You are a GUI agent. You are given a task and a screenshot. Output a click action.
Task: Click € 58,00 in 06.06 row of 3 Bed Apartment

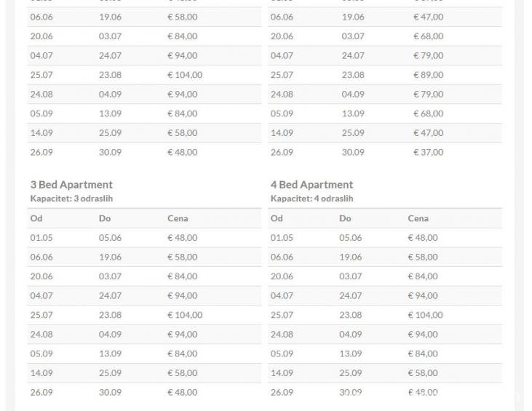[x=182, y=257]
